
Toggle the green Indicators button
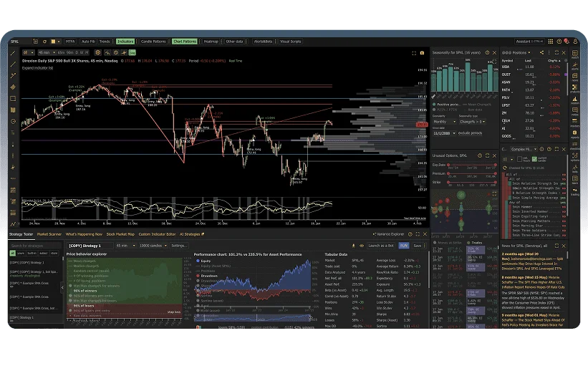pos(125,42)
